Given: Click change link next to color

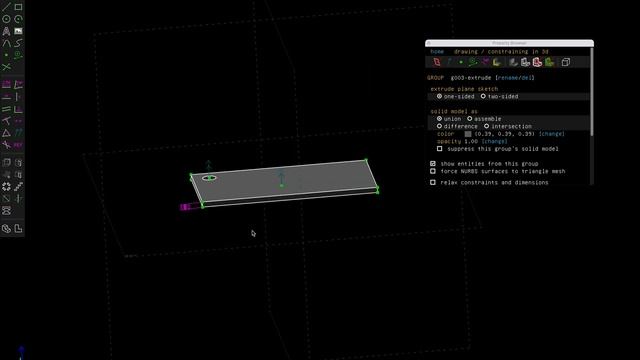Looking at the screenshot, I should tap(552, 134).
